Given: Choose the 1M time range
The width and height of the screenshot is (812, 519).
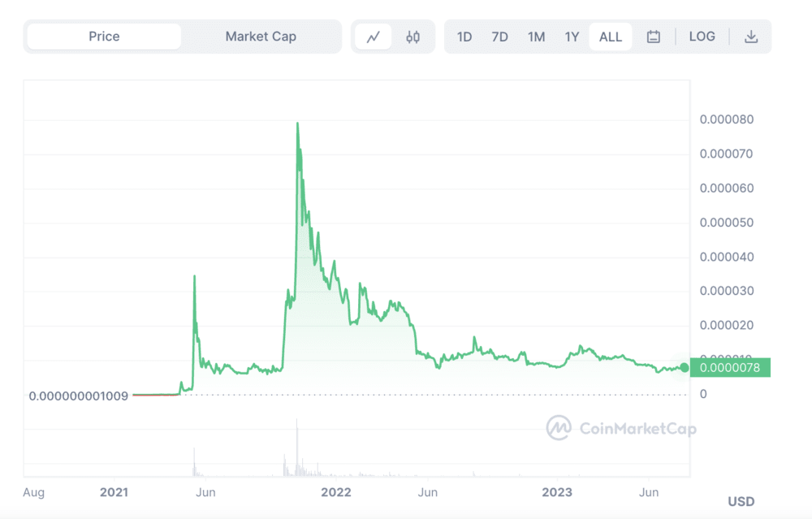Looking at the screenshot, I should [x=536, y=37].
